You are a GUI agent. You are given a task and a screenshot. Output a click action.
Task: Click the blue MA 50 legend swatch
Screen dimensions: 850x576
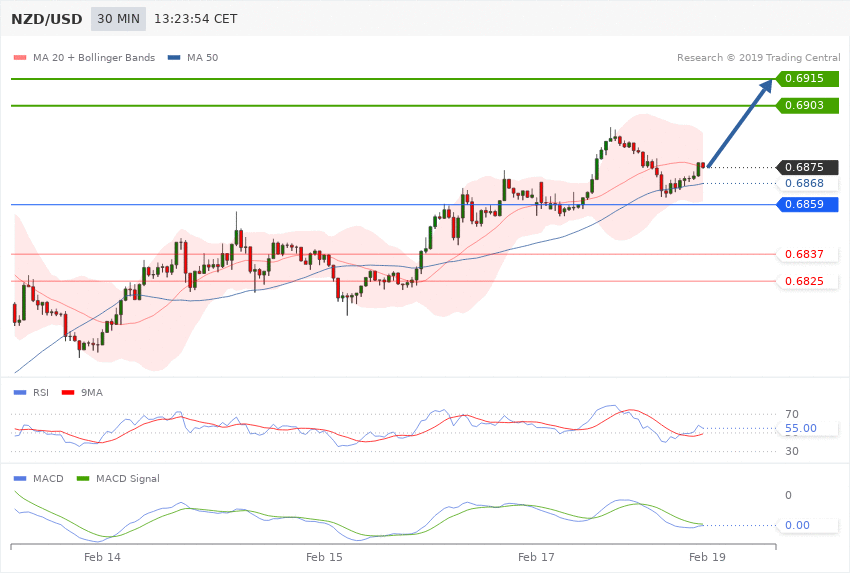pos(174,57)
